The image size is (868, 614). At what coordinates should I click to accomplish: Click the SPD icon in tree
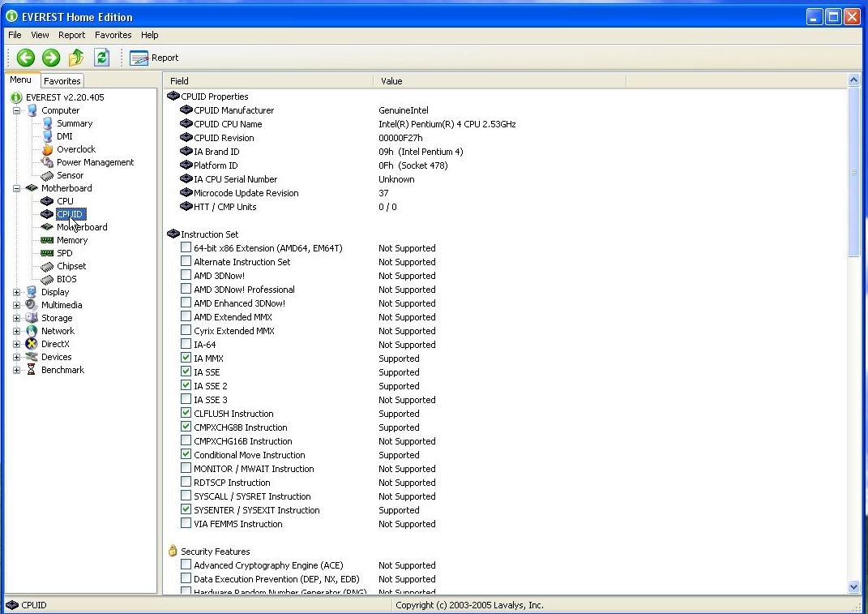pos(48,253)
